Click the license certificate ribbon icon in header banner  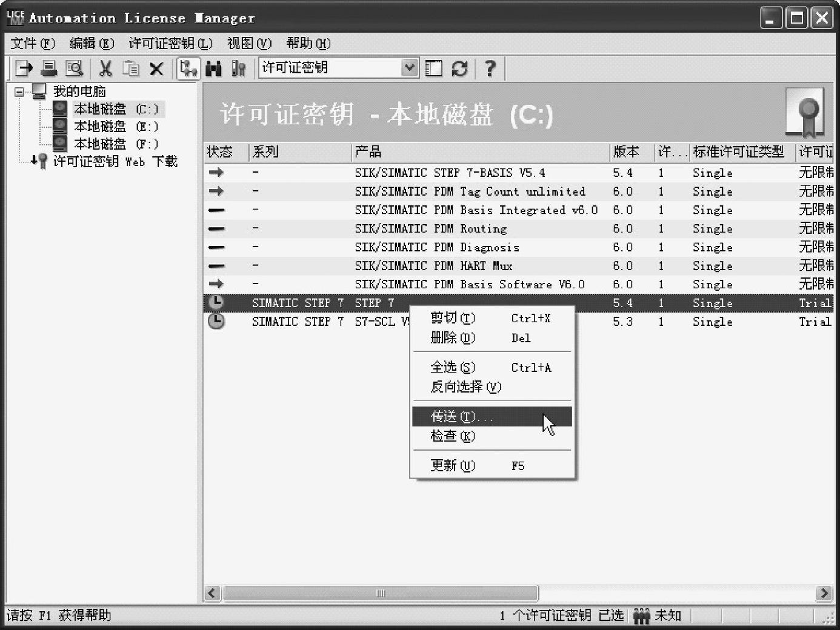805,112
